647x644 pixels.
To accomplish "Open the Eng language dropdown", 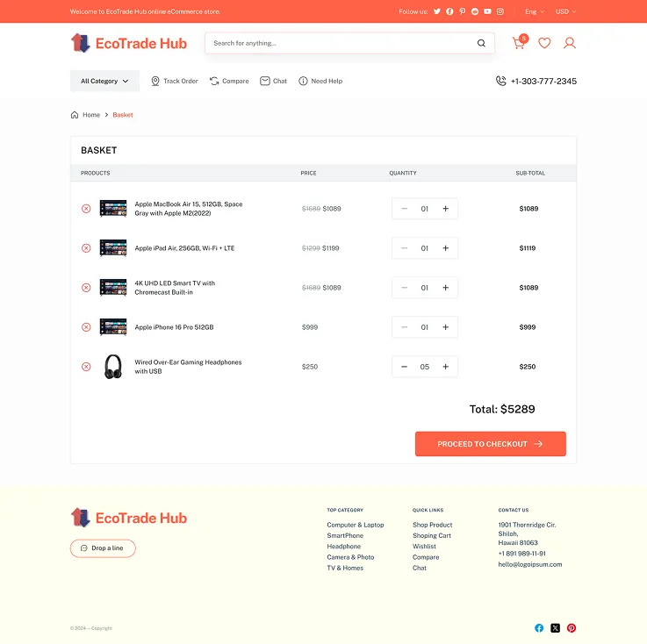I will tap(535, 11).
